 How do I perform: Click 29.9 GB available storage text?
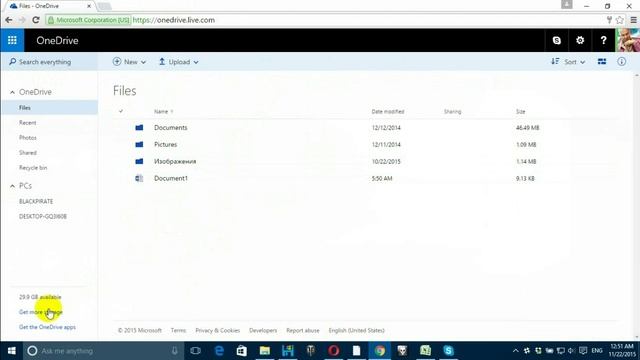(40, 297)
